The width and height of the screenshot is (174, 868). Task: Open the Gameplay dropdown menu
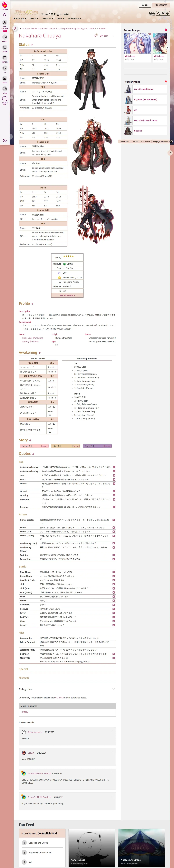(47, 19)
